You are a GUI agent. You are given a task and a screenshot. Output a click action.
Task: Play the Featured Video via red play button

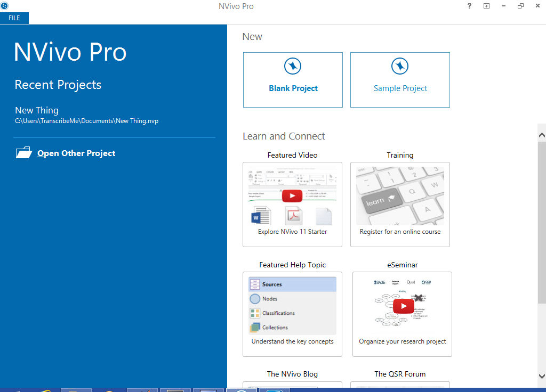292,196
